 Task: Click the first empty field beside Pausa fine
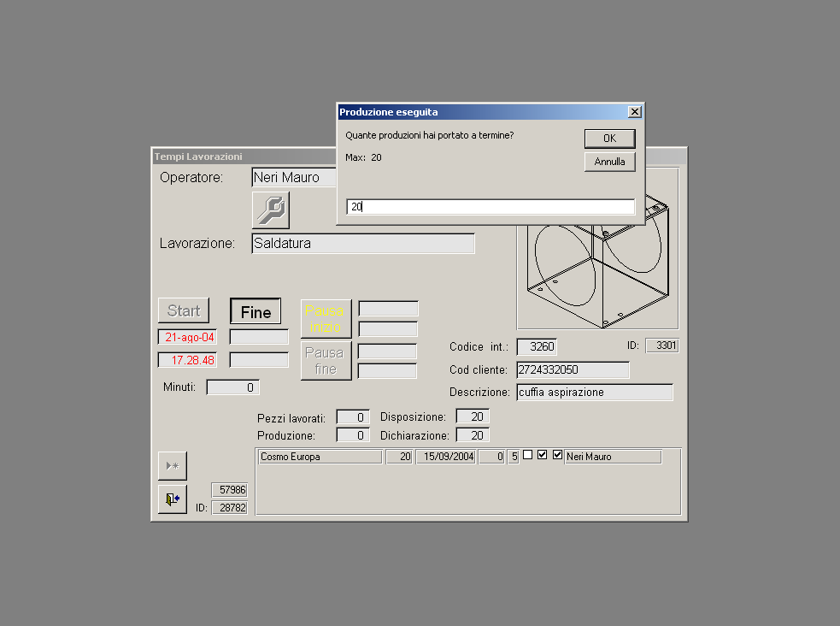(387, 351)
